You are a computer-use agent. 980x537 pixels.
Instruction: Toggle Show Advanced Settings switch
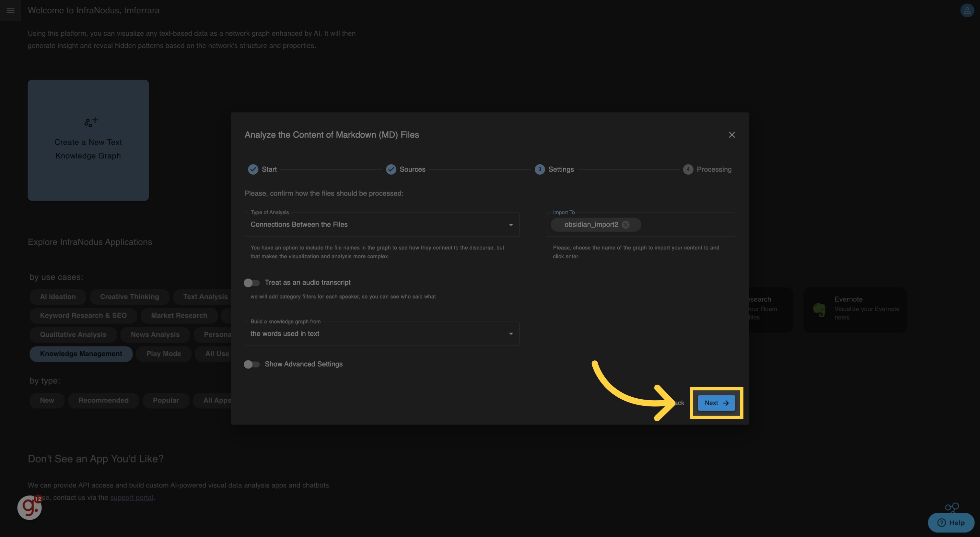251,364
